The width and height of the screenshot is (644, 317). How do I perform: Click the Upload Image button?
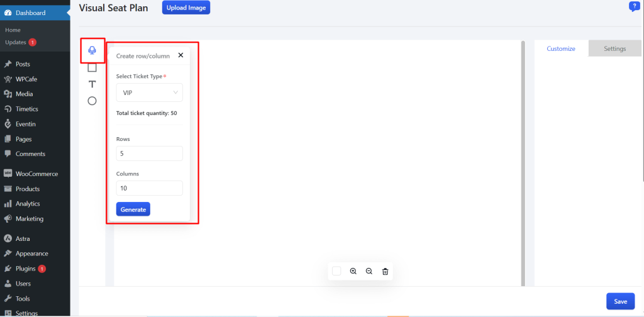tap(186, 8)
